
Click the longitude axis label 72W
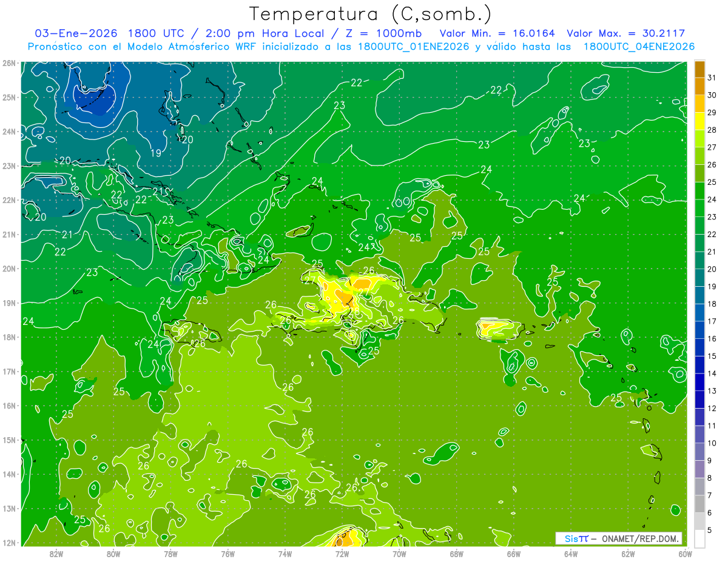coord(342,554)
